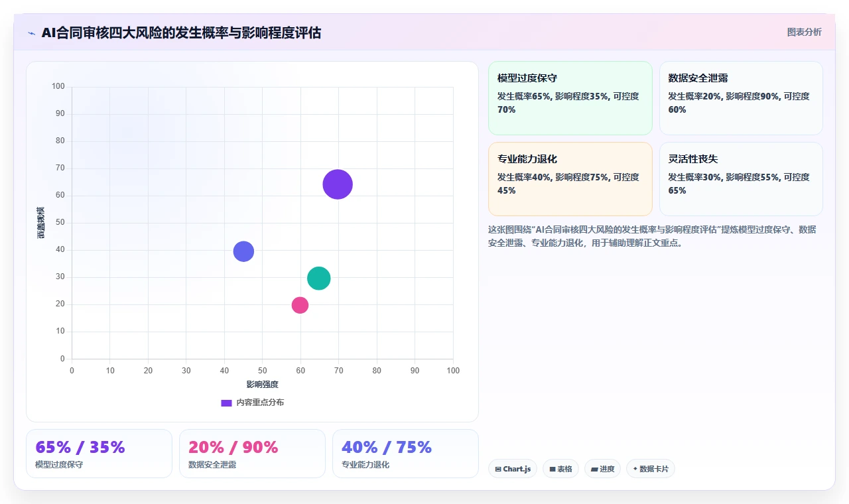Click the 20% / 90% stat value
849x504 pixels.
tap(233, 447)
